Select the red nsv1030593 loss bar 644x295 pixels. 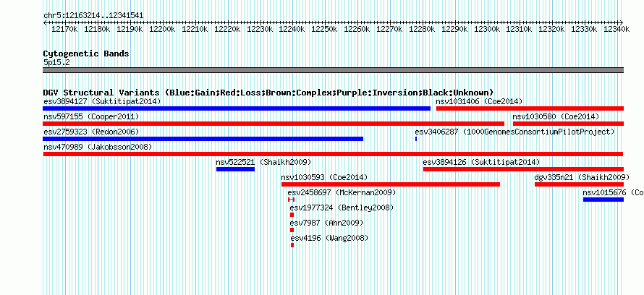click(x=391, y=184)
